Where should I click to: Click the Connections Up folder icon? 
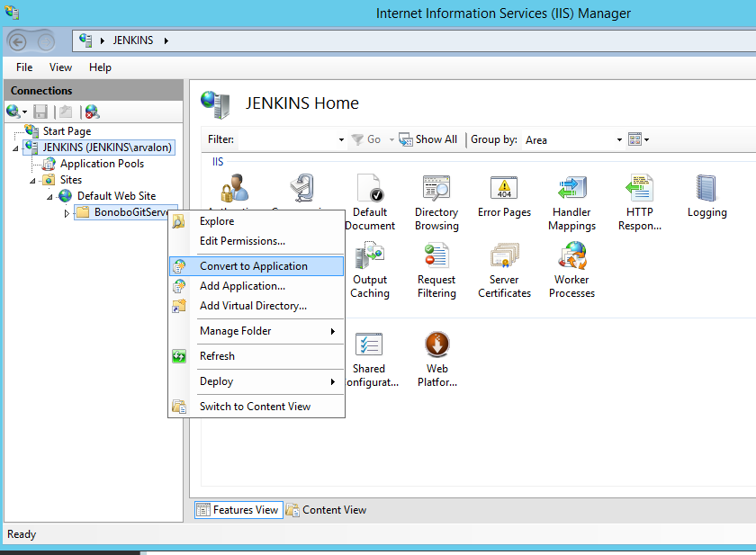[66, 112]
